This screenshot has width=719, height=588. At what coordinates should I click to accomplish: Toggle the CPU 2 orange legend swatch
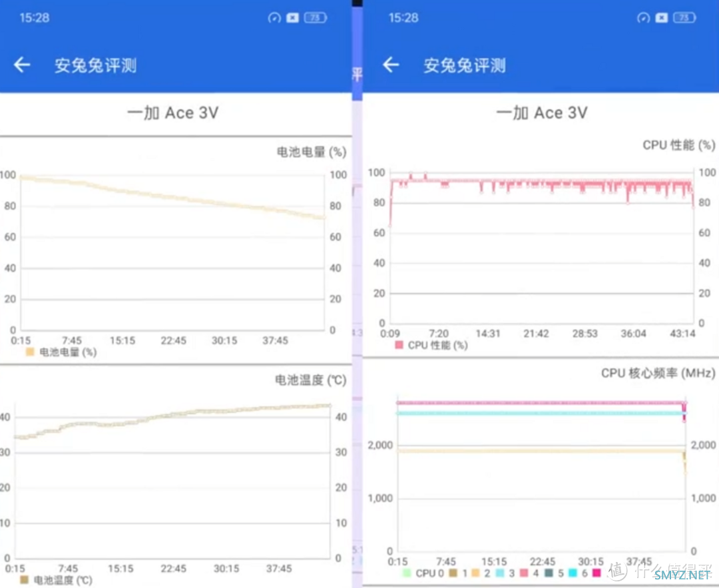point(475,573)
